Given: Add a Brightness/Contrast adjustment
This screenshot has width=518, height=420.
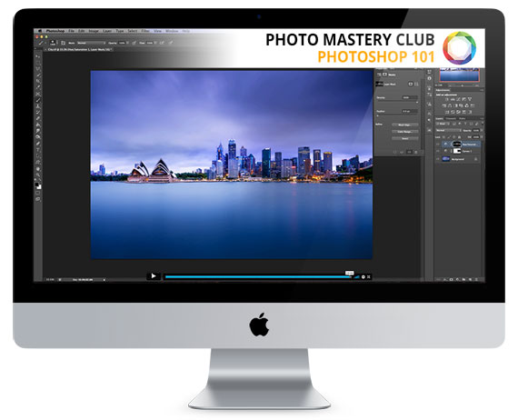Looking at the screenshot, I should coord(446,99).
